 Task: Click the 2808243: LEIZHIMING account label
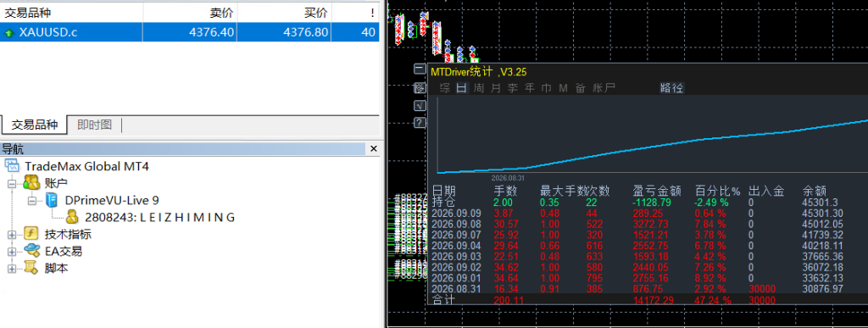coord(160,217)
